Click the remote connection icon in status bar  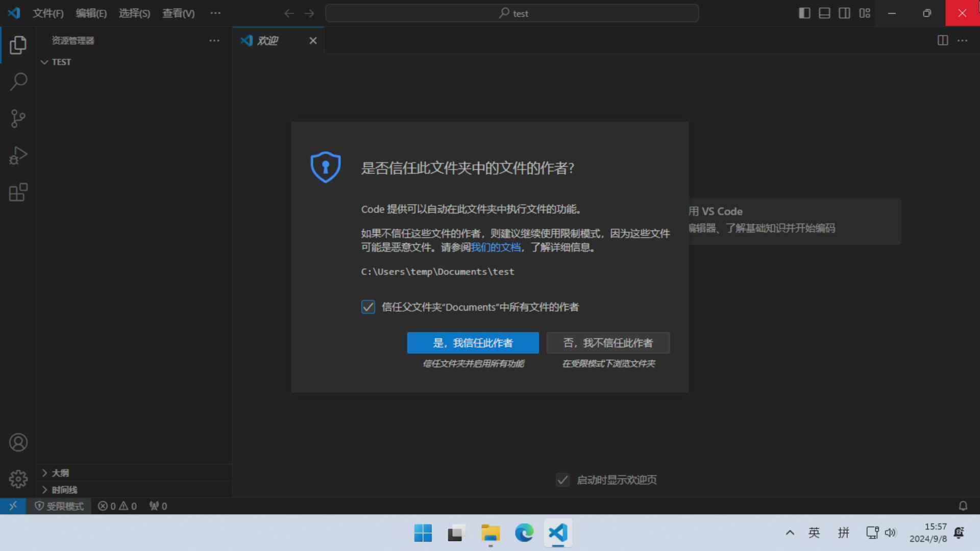13,506
